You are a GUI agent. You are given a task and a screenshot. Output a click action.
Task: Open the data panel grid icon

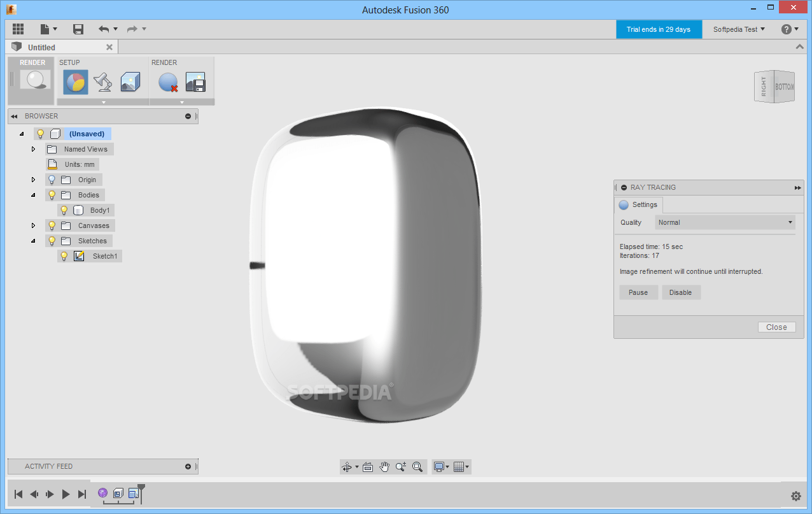(18, 29)
